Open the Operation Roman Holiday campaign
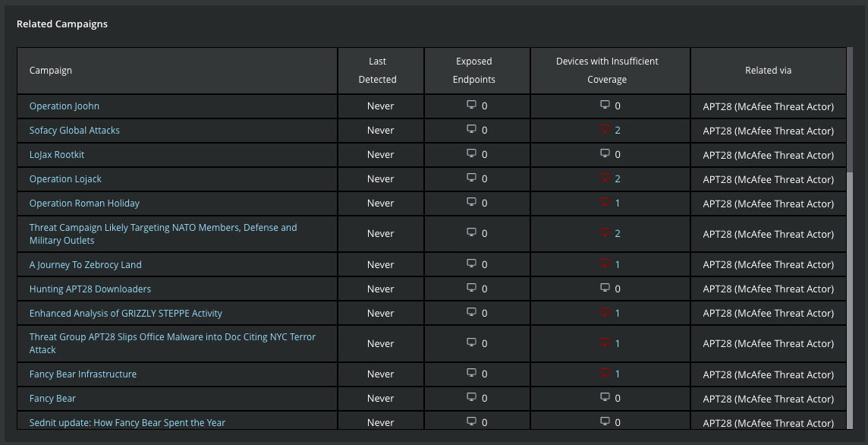 pos(84,204)
